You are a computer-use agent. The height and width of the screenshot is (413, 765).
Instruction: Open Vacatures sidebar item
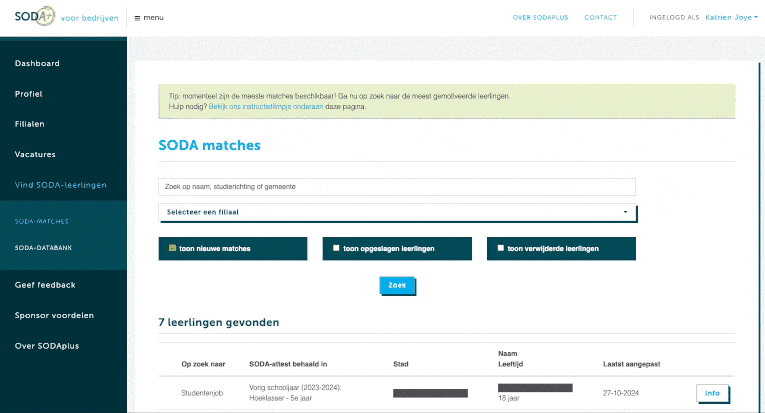35,154
